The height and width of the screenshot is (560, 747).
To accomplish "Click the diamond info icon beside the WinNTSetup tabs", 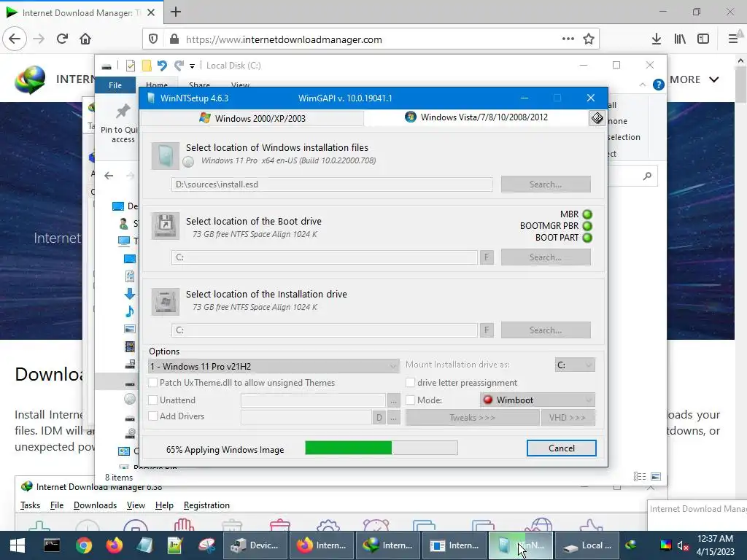I will (x=597, y=118).
